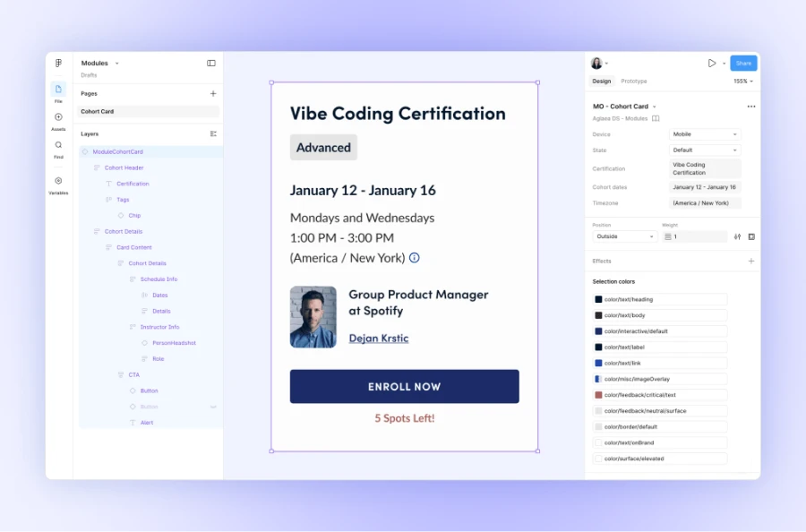Viewport: 806px width, 532px height.
Task: Click the Cohort dates input field
Action: (705, 187)
